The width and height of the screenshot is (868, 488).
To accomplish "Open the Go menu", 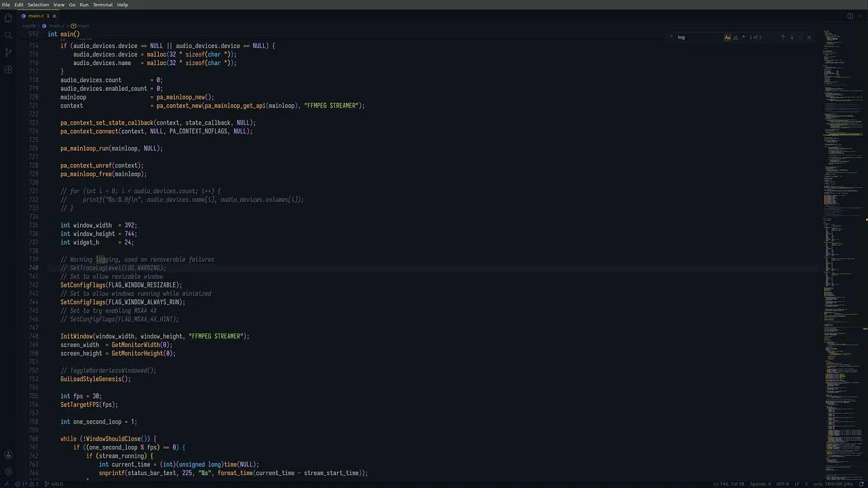I will 72,5.
